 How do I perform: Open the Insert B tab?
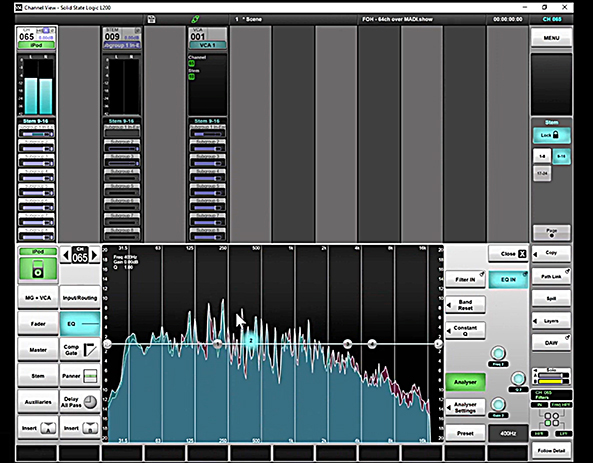[80, 428]
